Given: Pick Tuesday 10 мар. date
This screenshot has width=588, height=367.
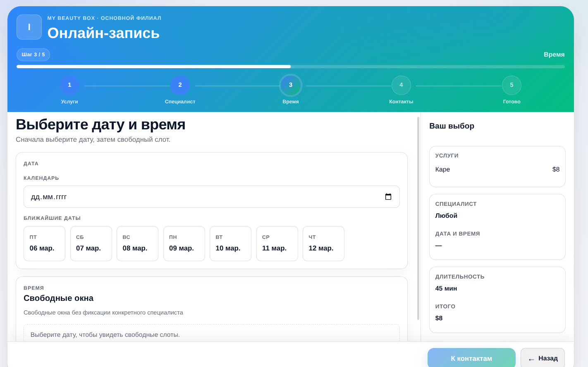Looking at the screenshot, I should click(230, 243).
